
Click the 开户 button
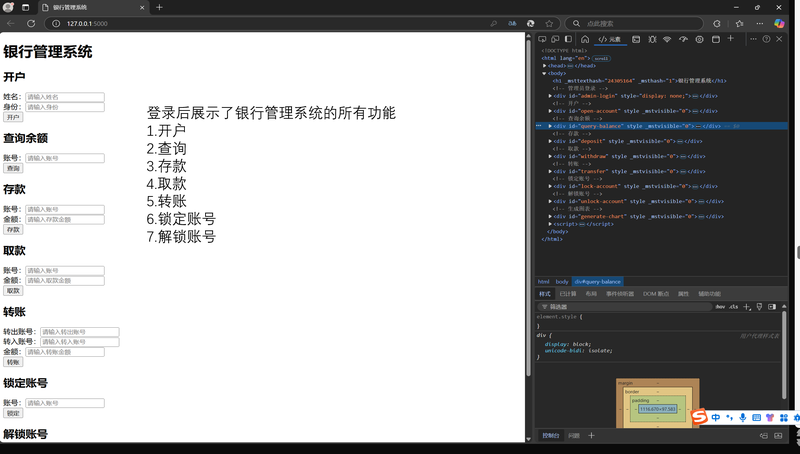pos(13,117)
